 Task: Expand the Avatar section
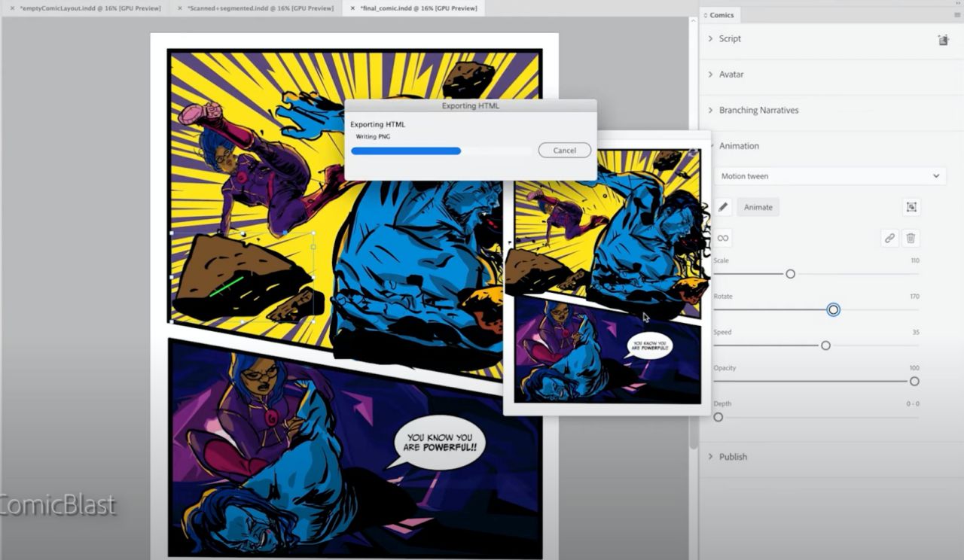(x=731, y=75)
